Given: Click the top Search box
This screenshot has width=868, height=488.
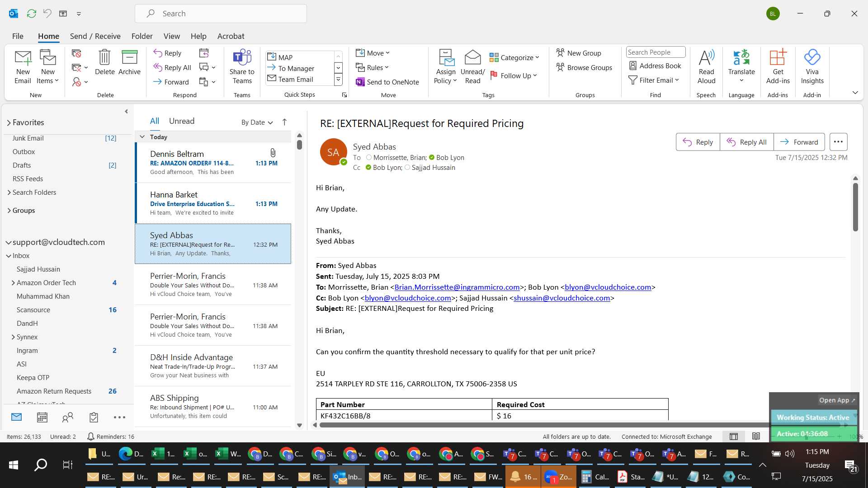Looking at the screenshot, I should pyautogui.click(x=221, y=14).
